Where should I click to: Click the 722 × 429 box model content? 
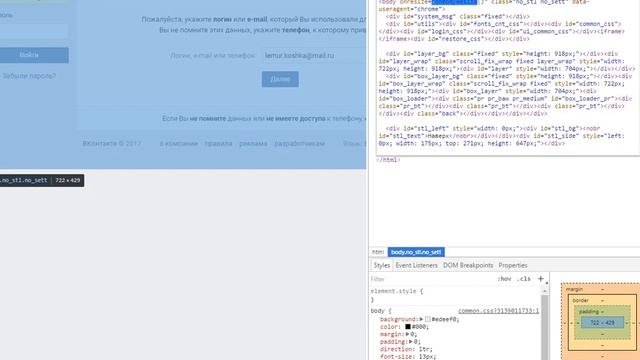tap(602, 323)
